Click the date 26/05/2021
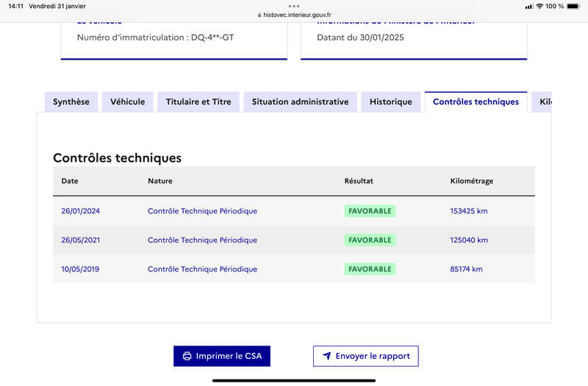 click(x=80, y=240)
